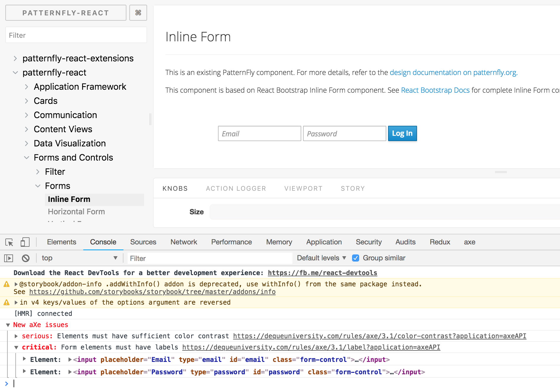Click the panel resize handle above KNOBS
The image size is (560, 392).
pyautogui.click(x=501, y=172)
